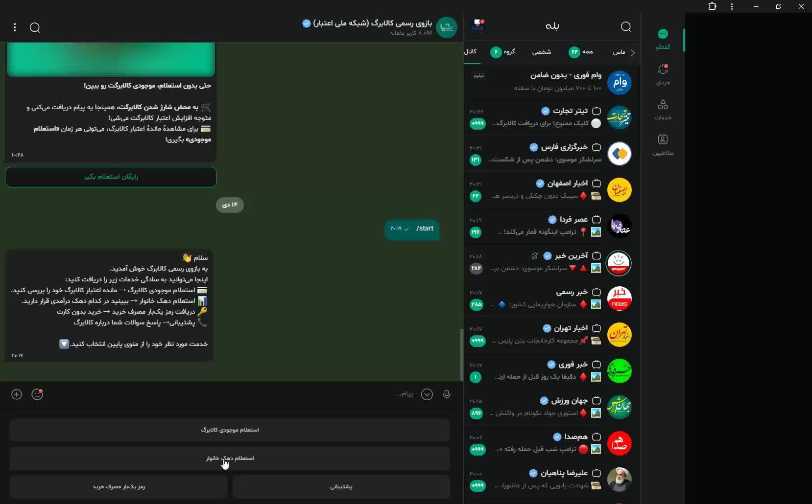Open the جریان sidebar icon

click(663, 74)
